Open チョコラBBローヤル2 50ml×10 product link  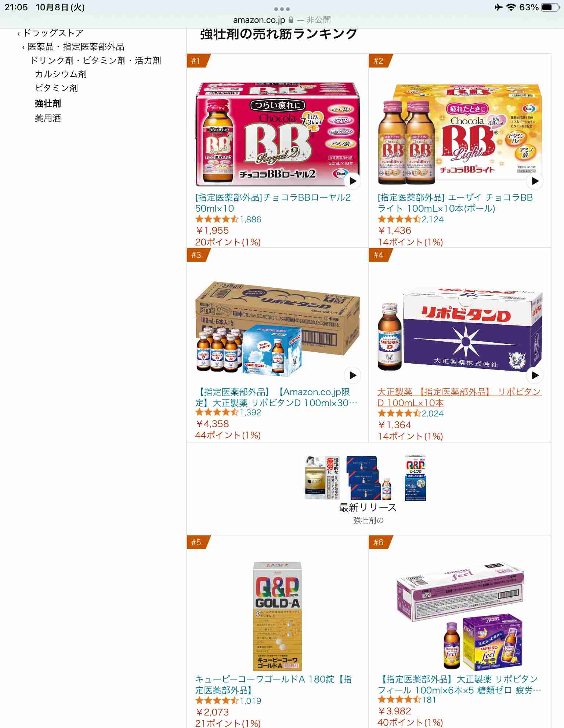click(x=273, y=203)
